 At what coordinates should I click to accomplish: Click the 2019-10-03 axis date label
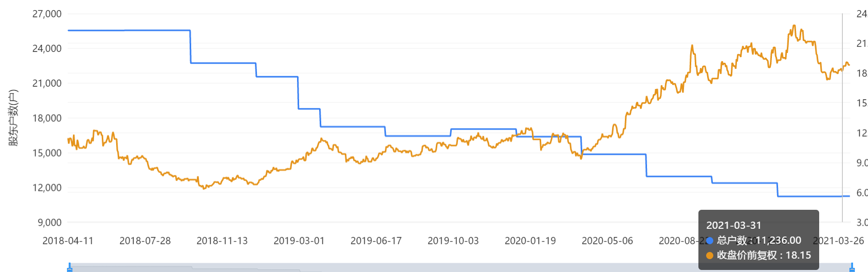pos(453,241)
